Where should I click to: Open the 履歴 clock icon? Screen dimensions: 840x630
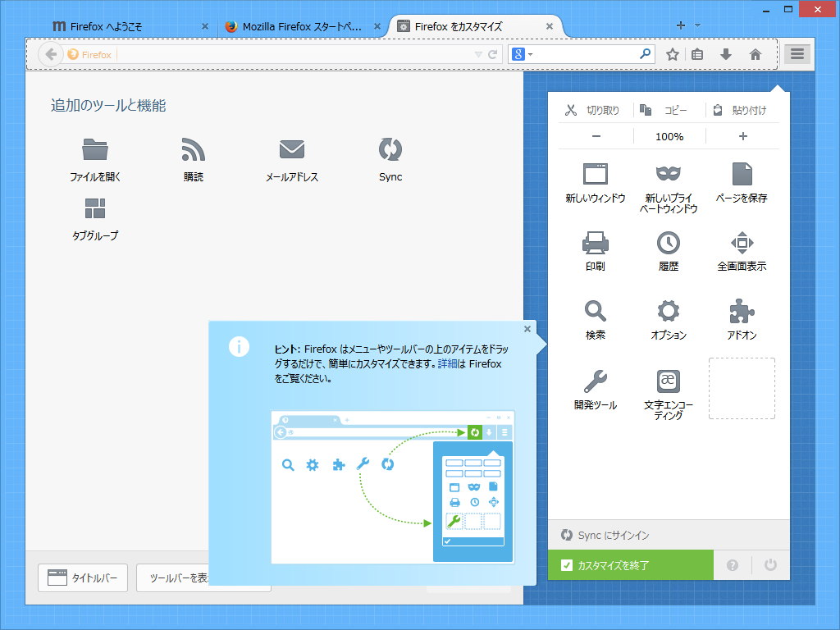pyautogui.click(x=668, y=243)
